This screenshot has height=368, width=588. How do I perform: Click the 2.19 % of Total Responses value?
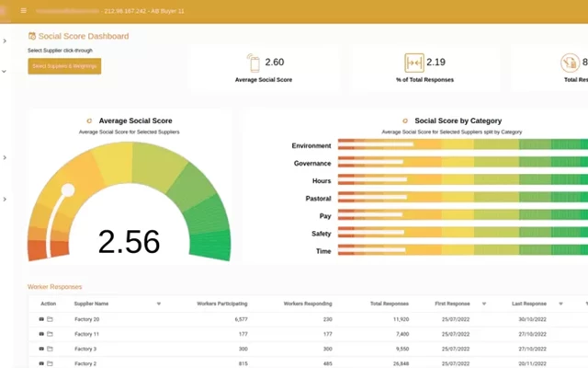point(435,62)
